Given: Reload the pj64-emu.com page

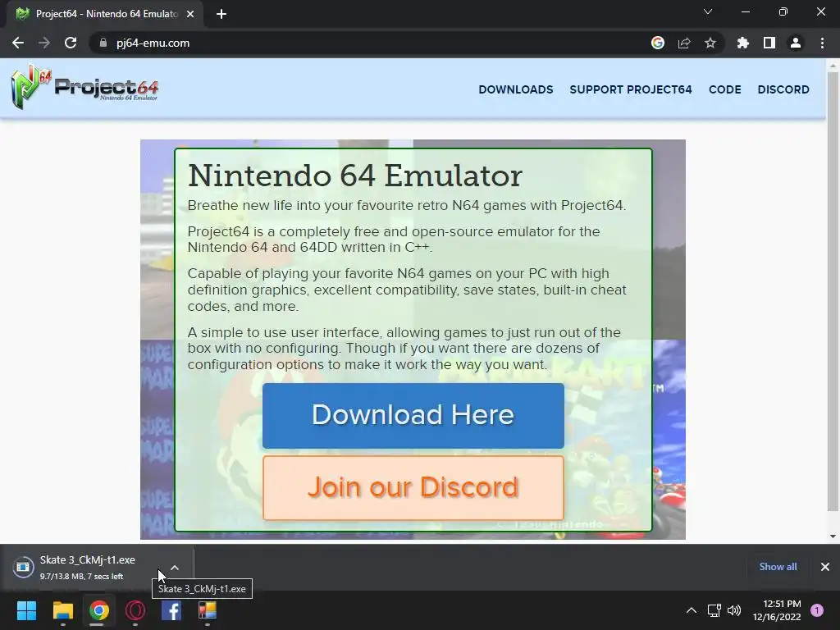Looking at the screenshot, I should tap(71, 43).
